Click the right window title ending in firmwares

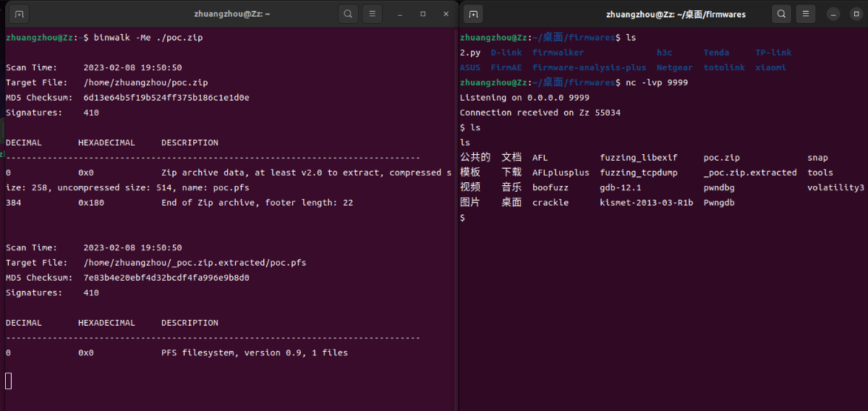click(676, 14)
